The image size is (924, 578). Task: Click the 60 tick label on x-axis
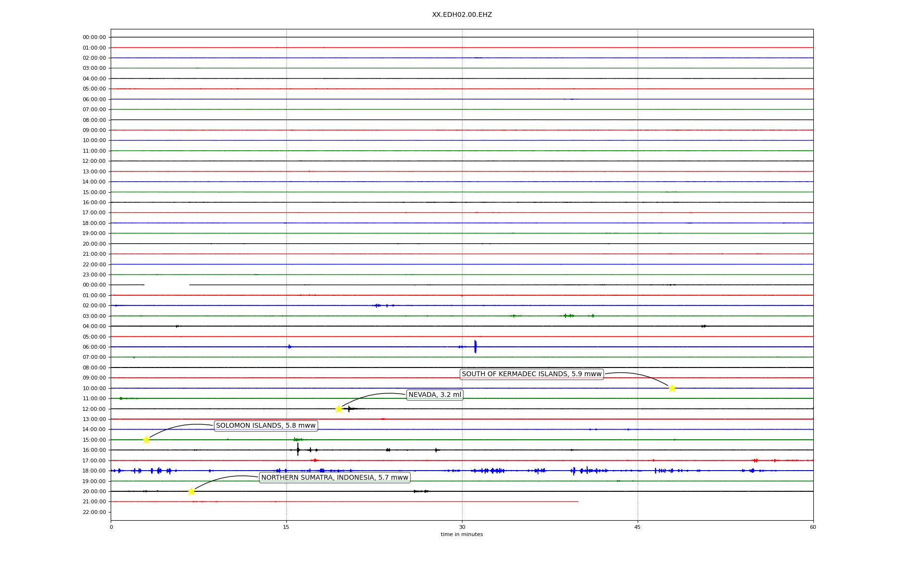[x=813, y=527]
